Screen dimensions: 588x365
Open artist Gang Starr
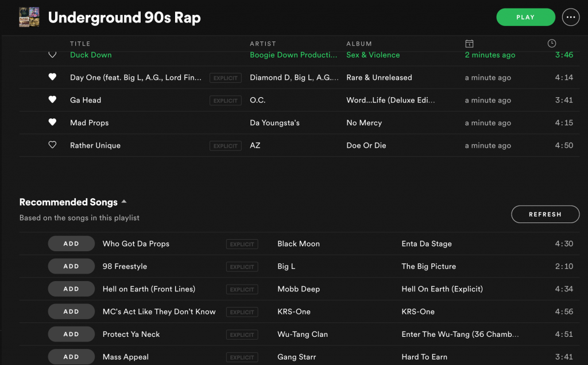click(297, 357)
